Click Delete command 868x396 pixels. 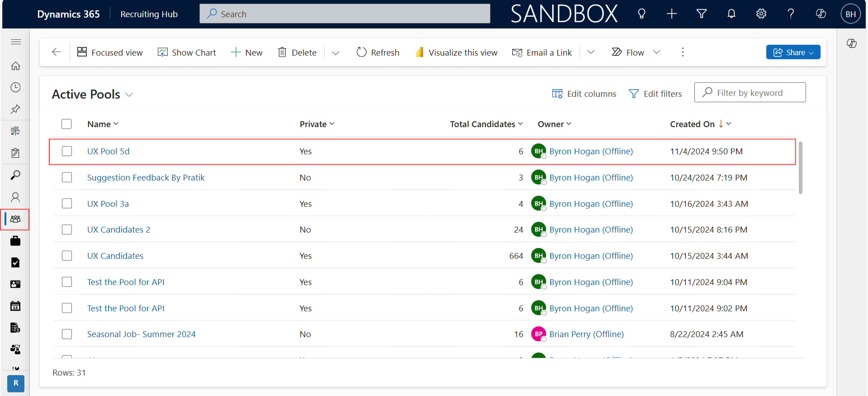297,52
